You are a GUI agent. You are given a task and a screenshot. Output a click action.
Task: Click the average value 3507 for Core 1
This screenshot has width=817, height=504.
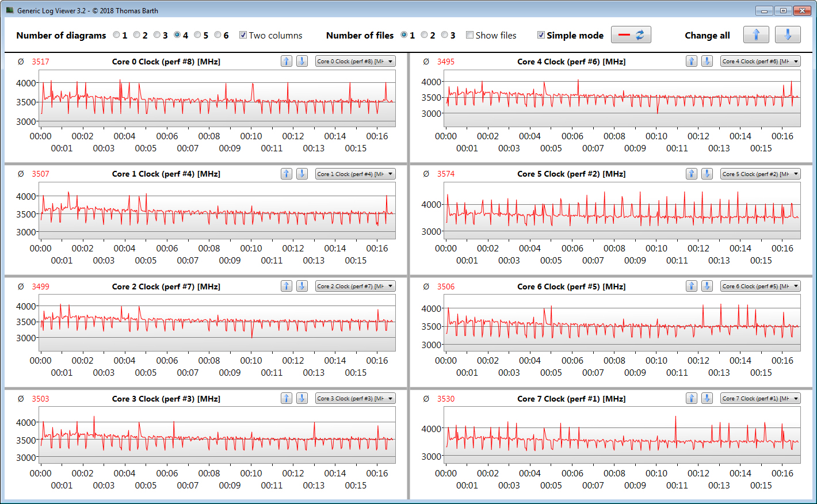[40, 174]
